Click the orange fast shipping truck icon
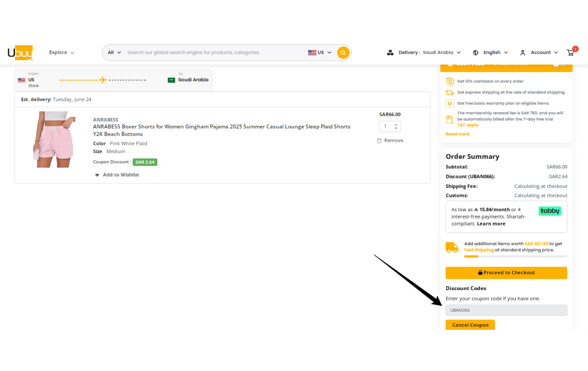 [452, 247]
